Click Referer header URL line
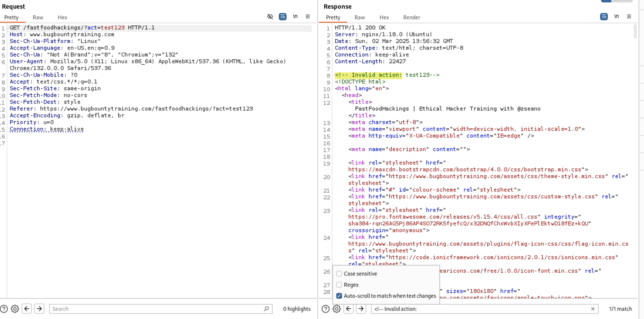 tap(131, 109)
